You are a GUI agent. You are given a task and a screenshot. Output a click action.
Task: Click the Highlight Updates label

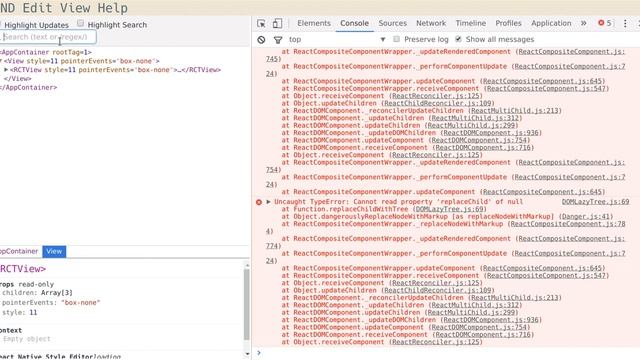point(36,25)
